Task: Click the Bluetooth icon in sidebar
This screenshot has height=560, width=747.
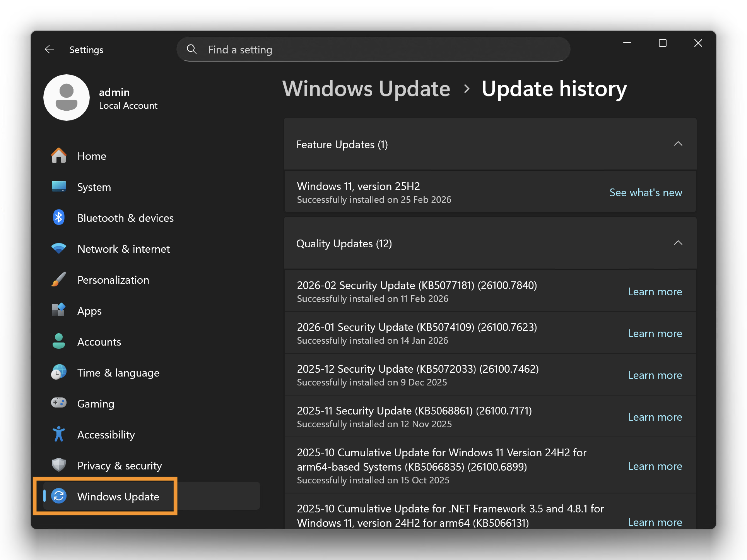Action: (x=59, y=217)
